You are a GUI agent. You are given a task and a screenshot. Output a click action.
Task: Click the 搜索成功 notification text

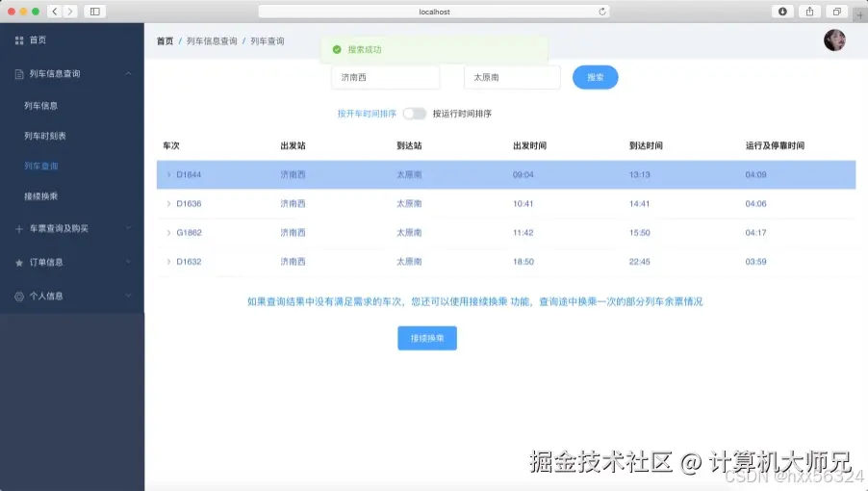365,50
